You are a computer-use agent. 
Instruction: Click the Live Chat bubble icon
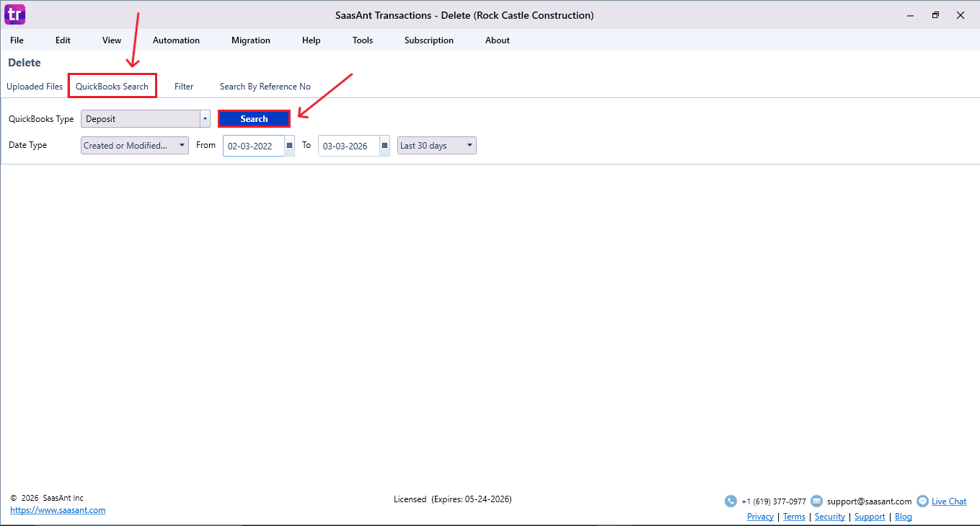coord(922,501)
